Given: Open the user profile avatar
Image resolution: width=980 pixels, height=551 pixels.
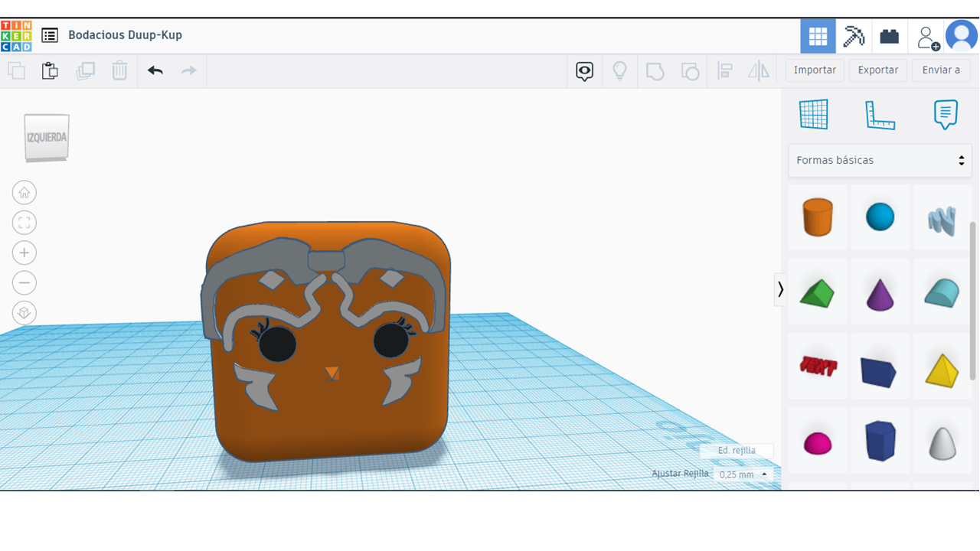Looking at the screenshot, I should coord(961,36).
